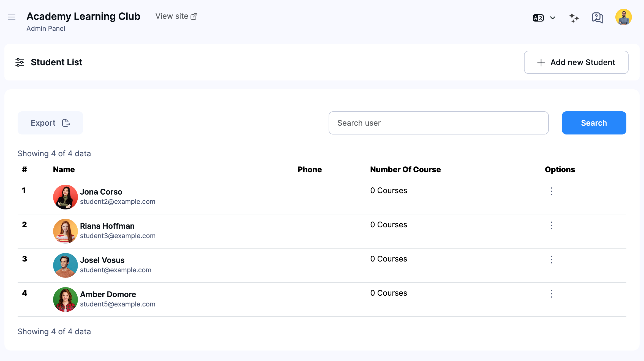Click the filter icon beside Student List
The height and width of the screenshot is (361, 644).
coord(20,62)
